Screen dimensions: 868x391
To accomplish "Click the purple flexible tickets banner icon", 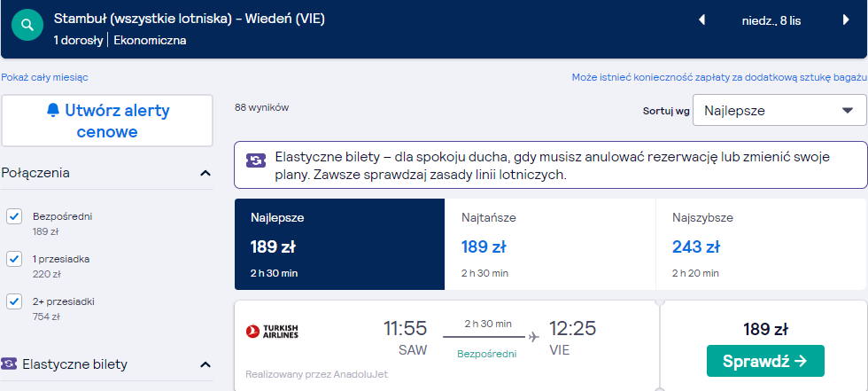I will point(256,160).
